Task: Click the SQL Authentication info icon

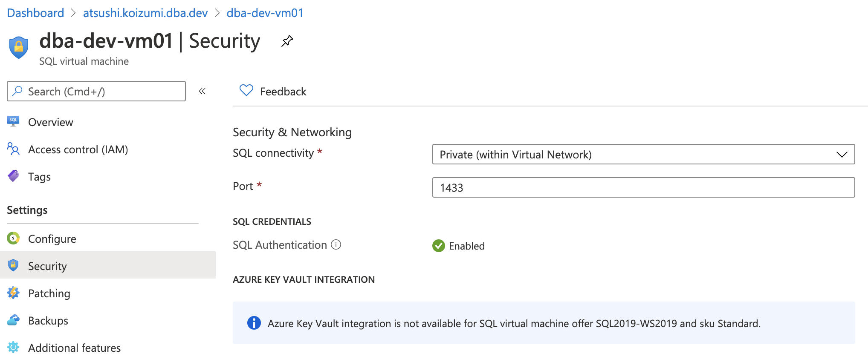Action: click(x=336, y=245)
